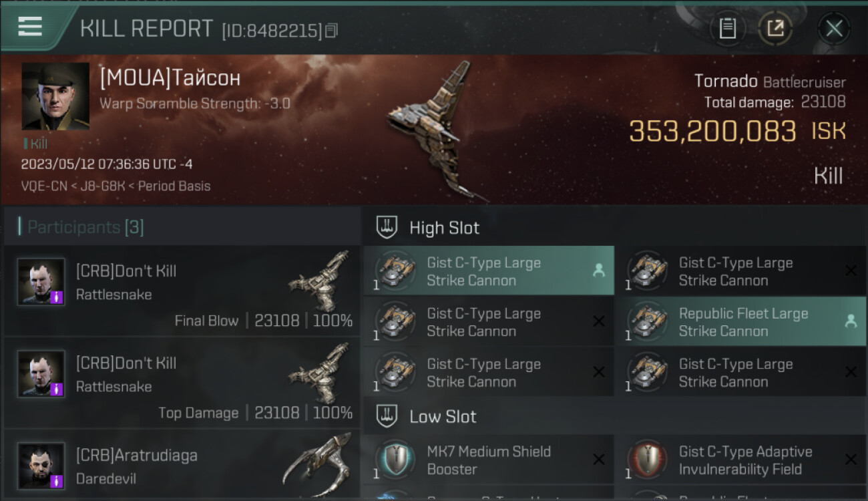This screenshot has width=868, height=501.
Task: Open the clipboard copy report icon
Action: click(727, 29)
